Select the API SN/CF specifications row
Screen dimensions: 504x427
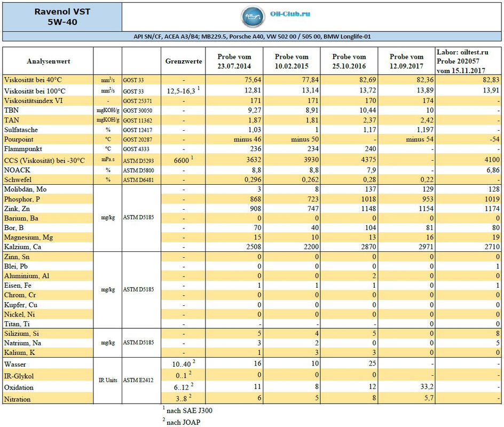point(252,36)
